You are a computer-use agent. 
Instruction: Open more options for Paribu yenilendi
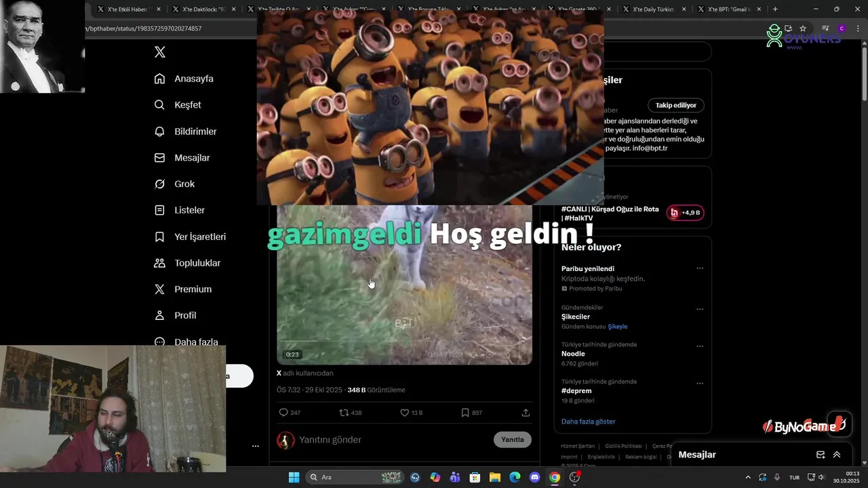700,268
